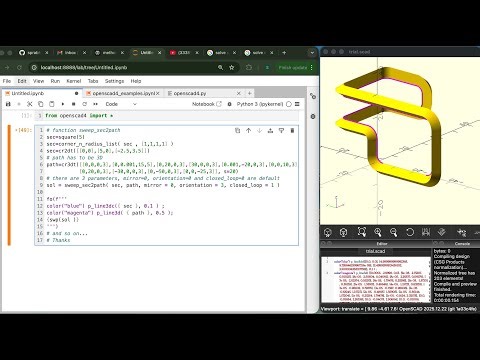The image size is (480, 360).
Task: Move the cell up with up arrow
Action: coord(248,130)
